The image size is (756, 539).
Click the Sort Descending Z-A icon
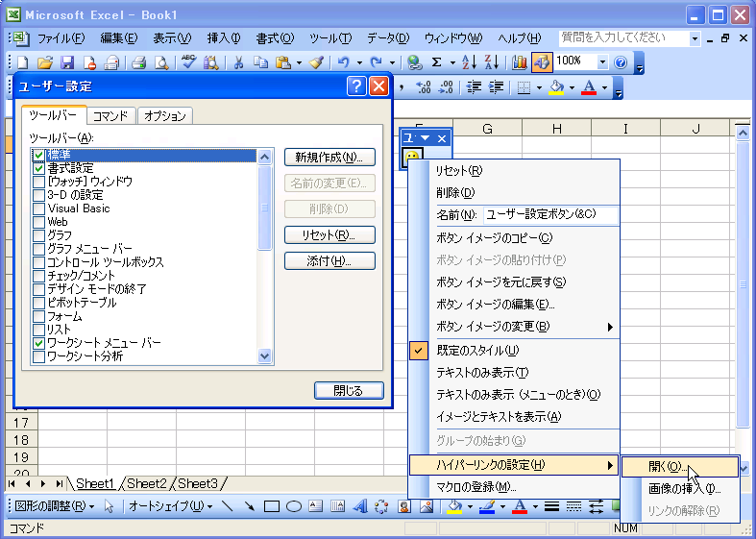click(x=491, y=62)
